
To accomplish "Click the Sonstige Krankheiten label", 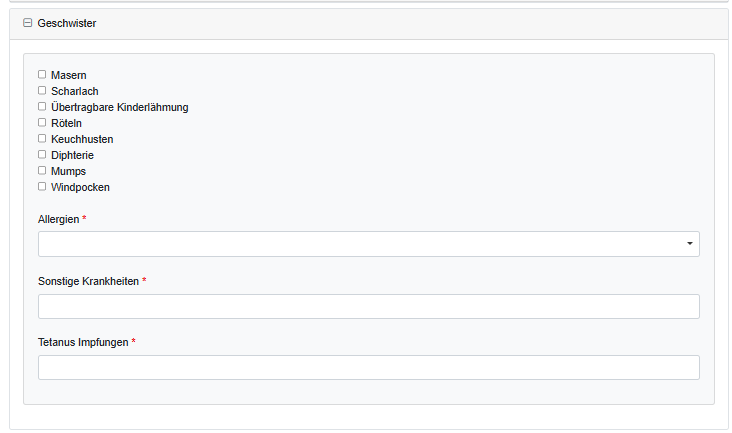I will pyautogui.click(x=88, y=281).
